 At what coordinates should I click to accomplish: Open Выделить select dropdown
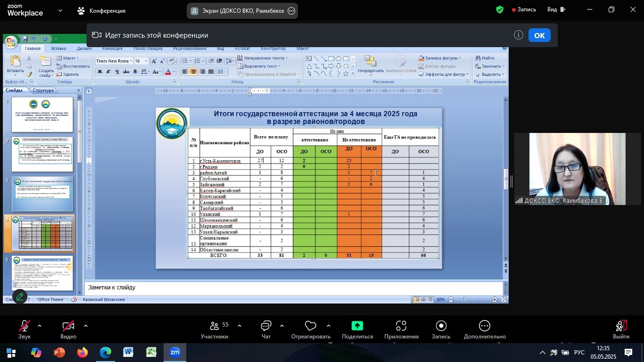click(x=489, y=74)
